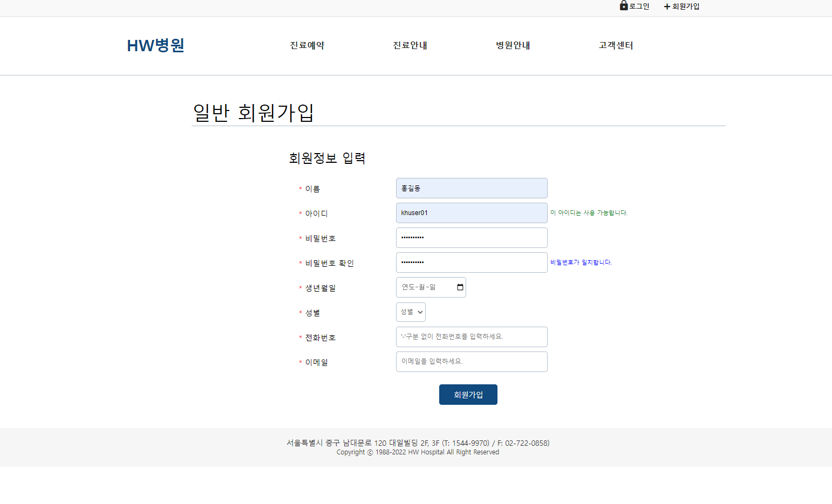Click the 전화번호 phone number field
Viewport: 832px width, 504px height.
click(471, 336)
